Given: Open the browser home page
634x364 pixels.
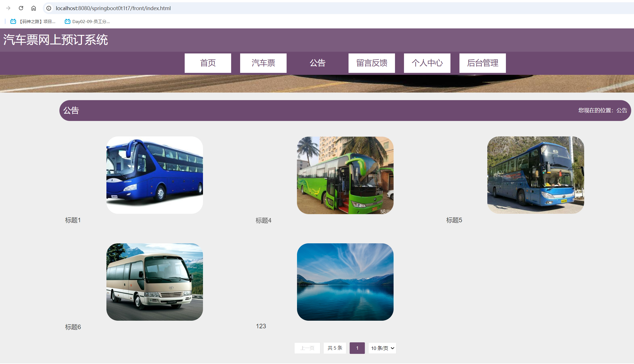Looking at the screenshot, I should 34,8.
